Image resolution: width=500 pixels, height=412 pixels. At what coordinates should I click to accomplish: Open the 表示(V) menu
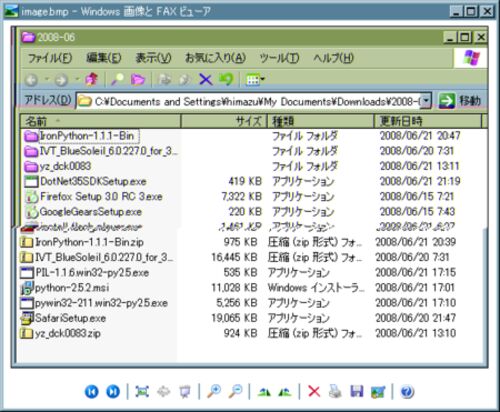[x=153, y=58]
